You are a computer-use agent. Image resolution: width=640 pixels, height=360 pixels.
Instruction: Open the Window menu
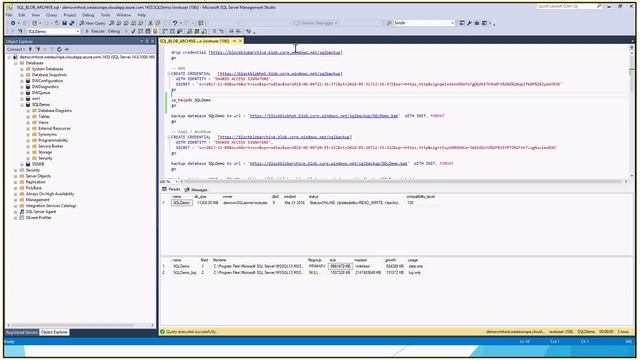pyautogui.click(x=124, y=15)
